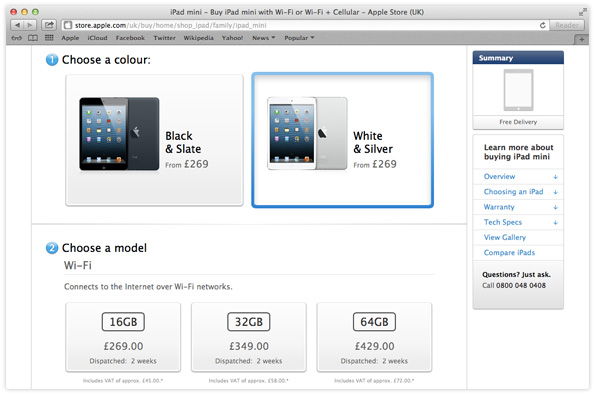Choose the 32GB Wi-Fi model
Screen dimensions: 596x401
(x=249, y=337)
